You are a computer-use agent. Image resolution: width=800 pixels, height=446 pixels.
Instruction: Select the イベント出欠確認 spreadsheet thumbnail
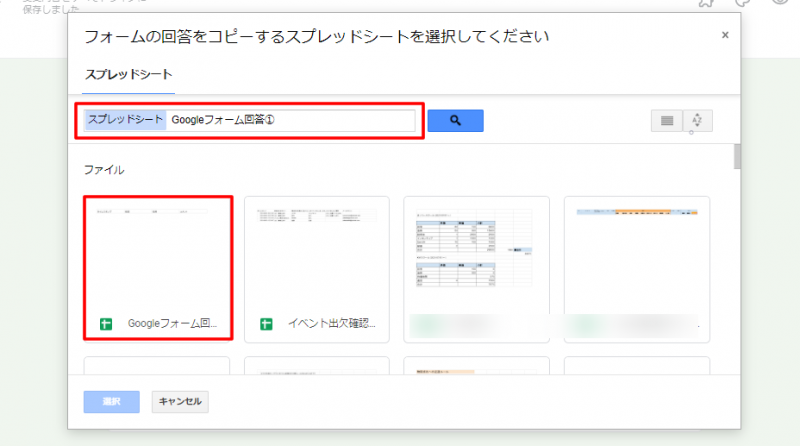click(317, 255)
